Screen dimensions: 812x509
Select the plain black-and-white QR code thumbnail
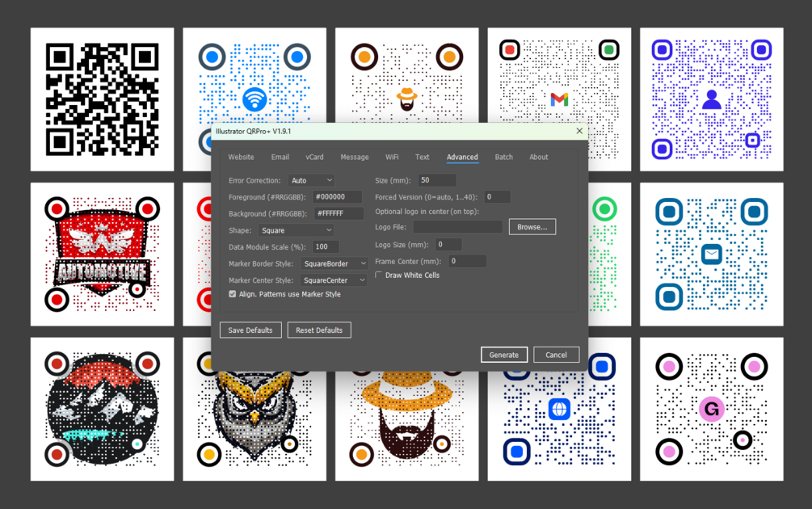pyautogui.click(x=102, y=99)
